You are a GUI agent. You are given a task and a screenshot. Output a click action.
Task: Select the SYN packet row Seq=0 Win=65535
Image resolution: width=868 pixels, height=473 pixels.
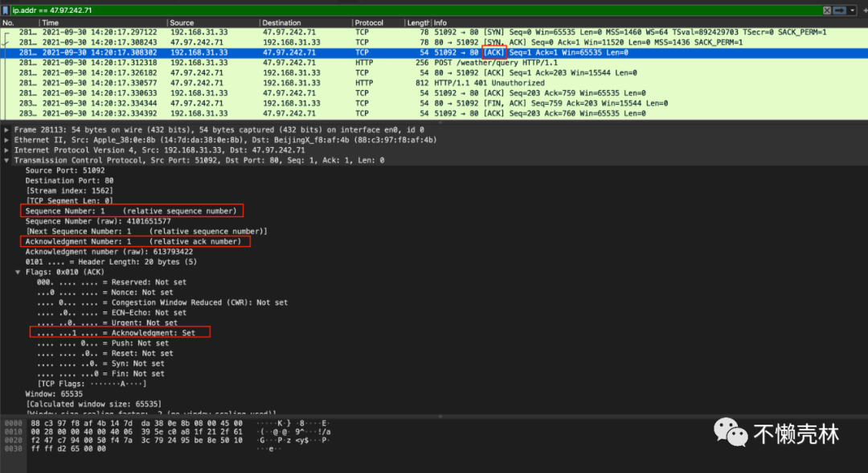[434, 32]
